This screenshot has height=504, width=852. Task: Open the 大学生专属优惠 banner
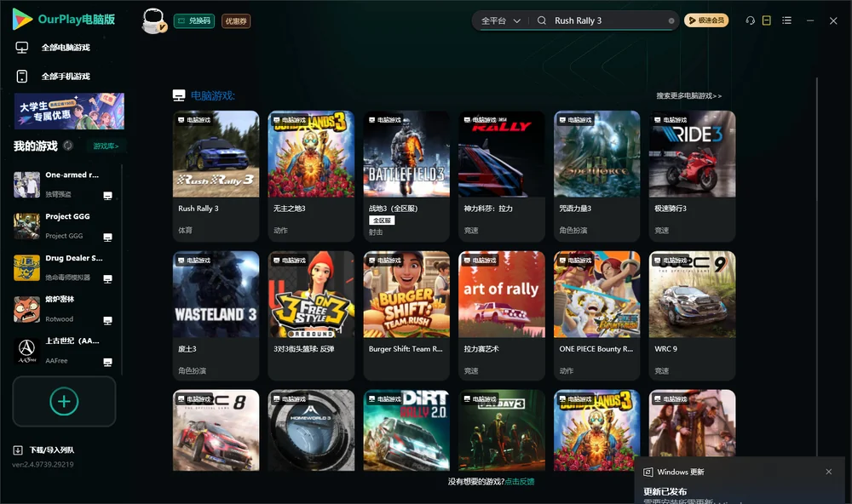click(70, 112)
